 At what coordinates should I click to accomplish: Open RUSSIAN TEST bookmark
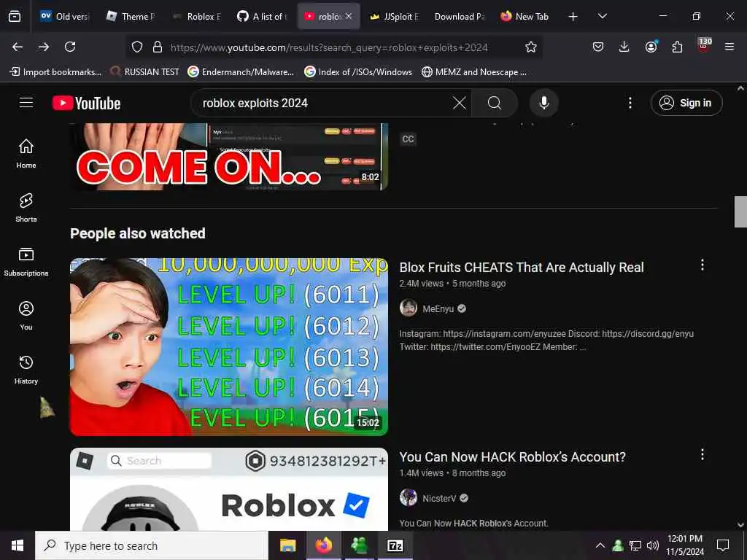click(144, 72)
